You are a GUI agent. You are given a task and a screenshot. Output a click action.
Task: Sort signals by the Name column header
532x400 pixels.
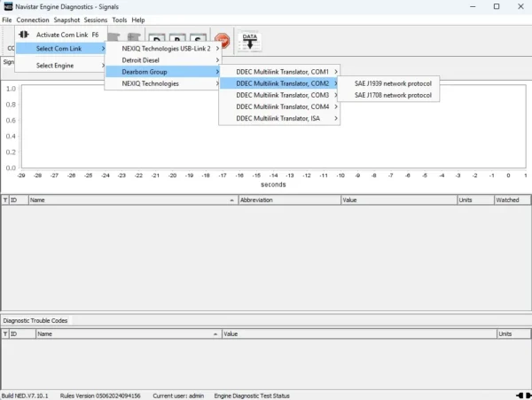tap(133, 200)
